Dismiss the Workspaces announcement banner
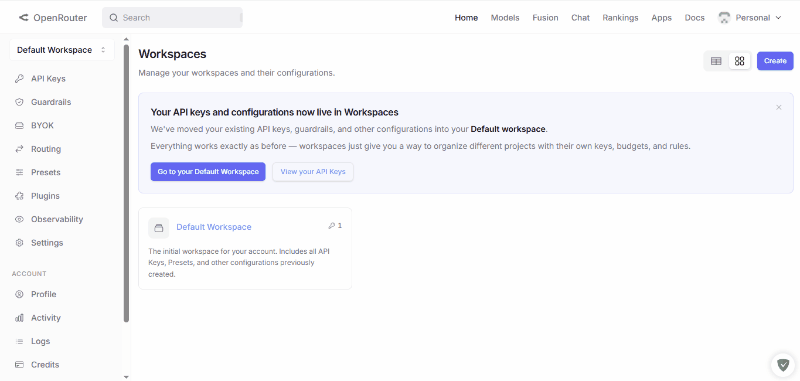 point(779,107)
